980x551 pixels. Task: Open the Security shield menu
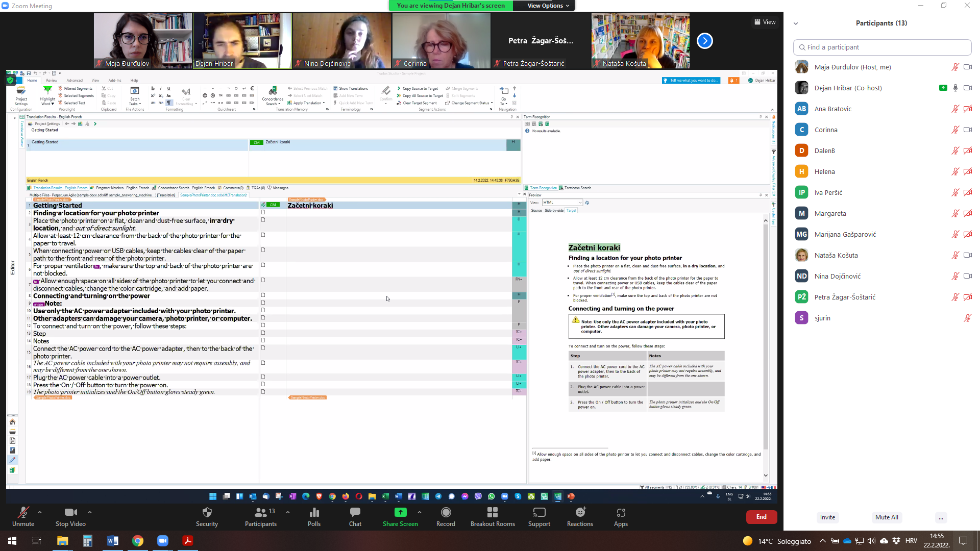(207, 512)
